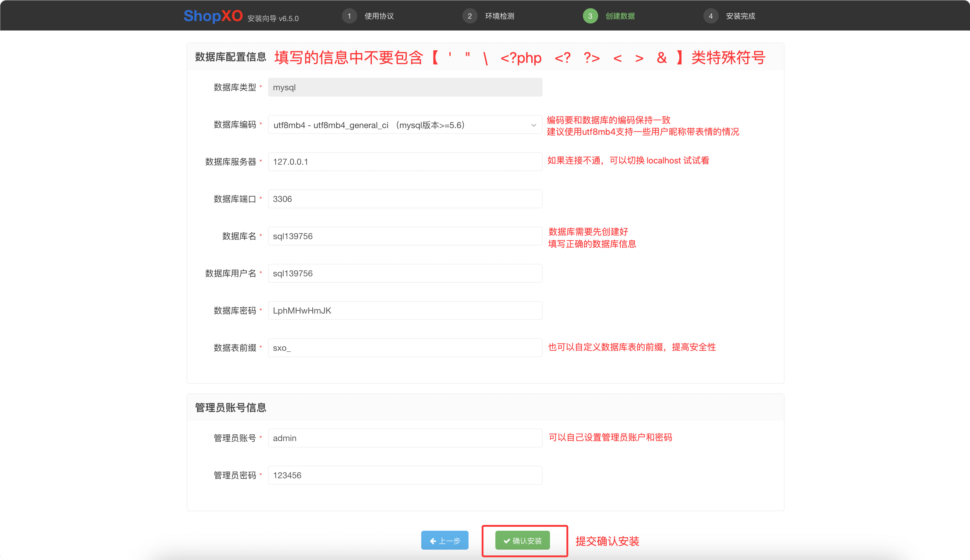The image size is (970, 560).
Task: Click the 数据库服务器 field showing 127.0.0.1
Action: click(405, 162)
